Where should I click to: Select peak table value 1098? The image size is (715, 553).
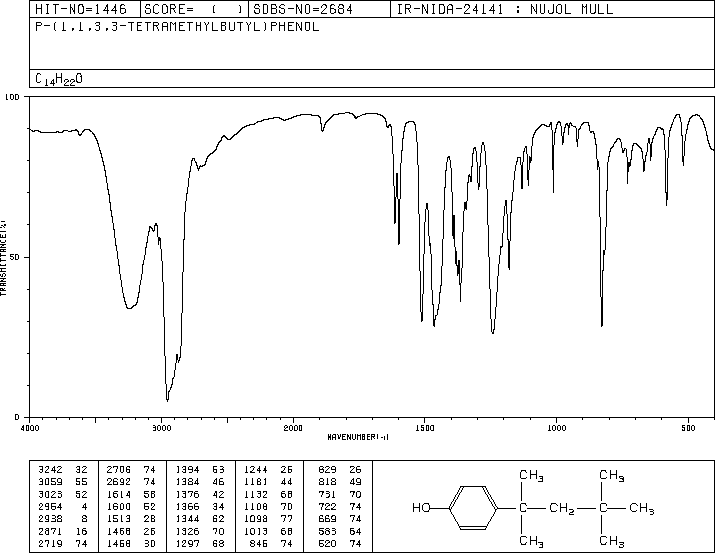(x=256, y=519)
